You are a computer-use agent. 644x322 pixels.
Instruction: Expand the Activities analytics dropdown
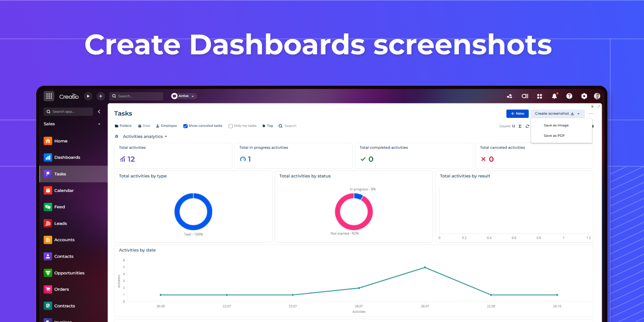pos(166,136)
